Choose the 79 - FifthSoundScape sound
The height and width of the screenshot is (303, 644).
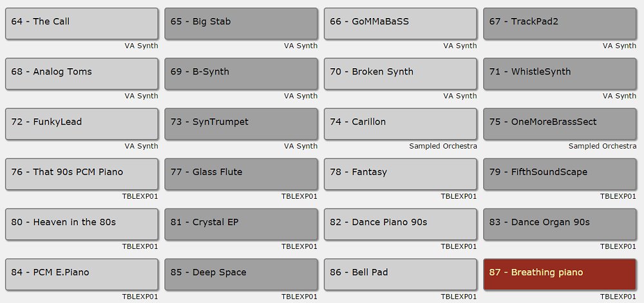click(560, 174)
